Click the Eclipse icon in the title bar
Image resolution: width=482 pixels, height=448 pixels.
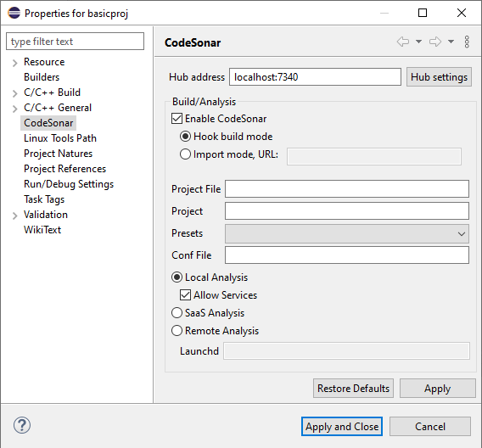pos(14,13)
